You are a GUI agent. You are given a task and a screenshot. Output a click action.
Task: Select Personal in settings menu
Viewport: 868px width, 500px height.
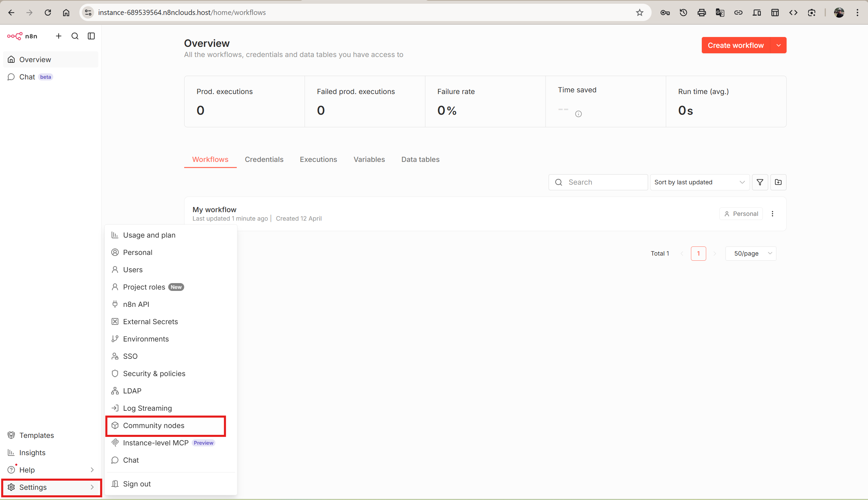[x=171, y=253]
